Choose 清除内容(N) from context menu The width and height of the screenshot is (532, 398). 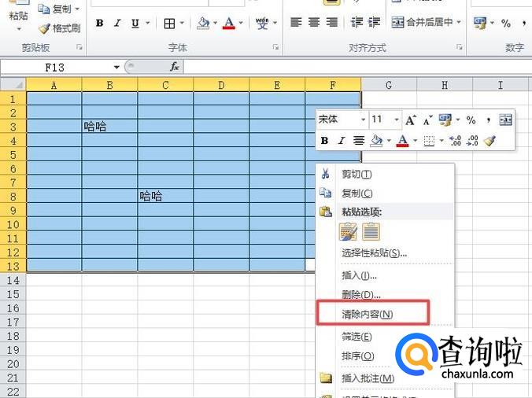coord(385,315)
